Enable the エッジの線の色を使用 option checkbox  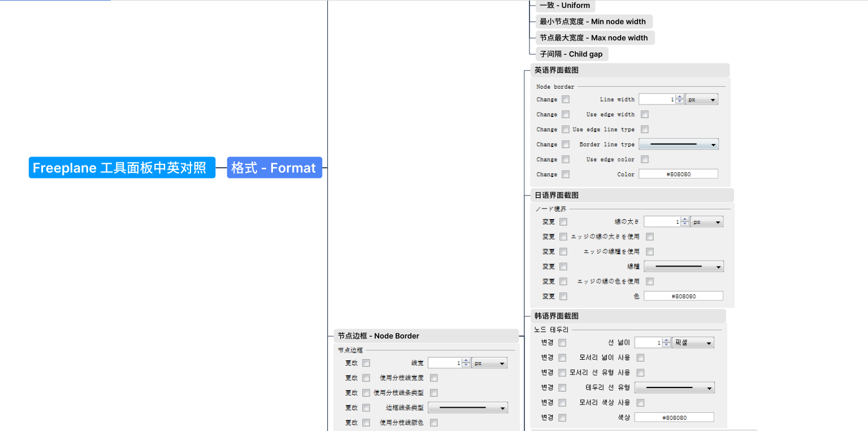click(x=650, y=281)
